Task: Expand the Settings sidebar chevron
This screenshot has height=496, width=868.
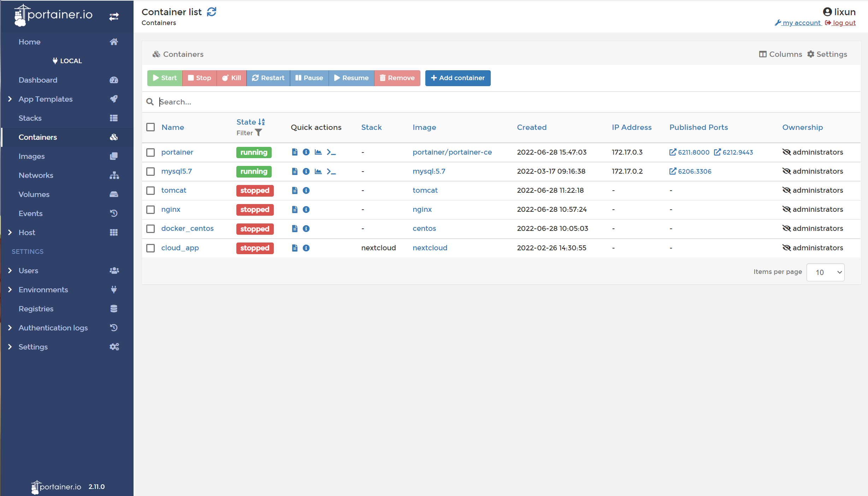Action: [x=10, y=347]
